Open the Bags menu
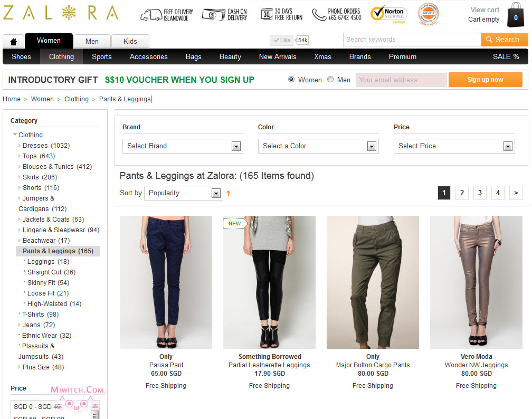This screenshot has width=532, height=419. click(x=193, y=56)
